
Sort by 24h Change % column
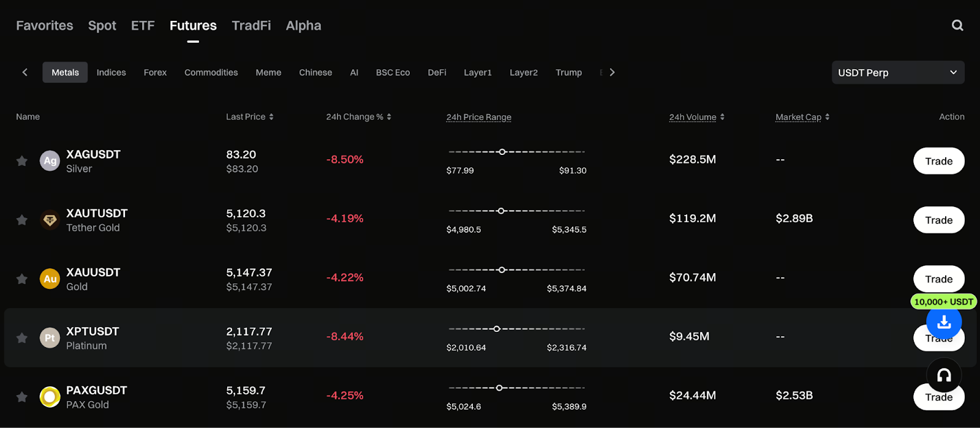(358, 117)
